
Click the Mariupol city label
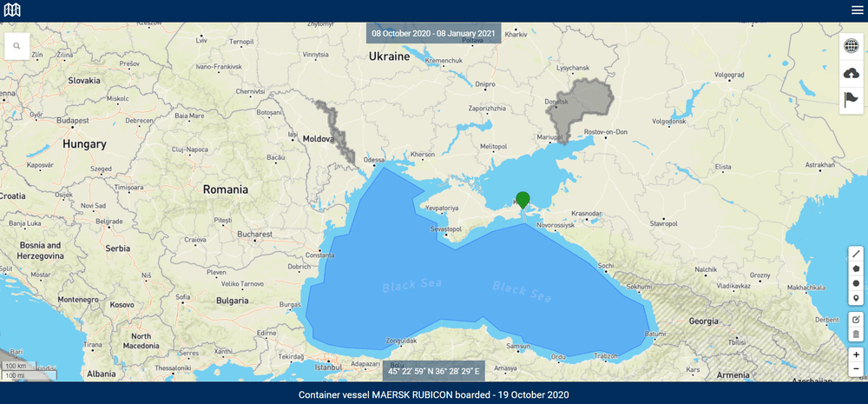tap(549, 137)
